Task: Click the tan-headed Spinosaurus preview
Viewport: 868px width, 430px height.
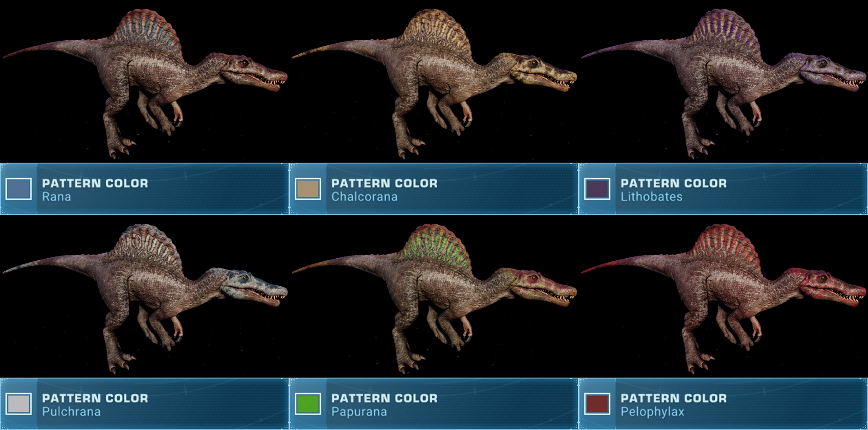Action: click(x=434, y=84)
